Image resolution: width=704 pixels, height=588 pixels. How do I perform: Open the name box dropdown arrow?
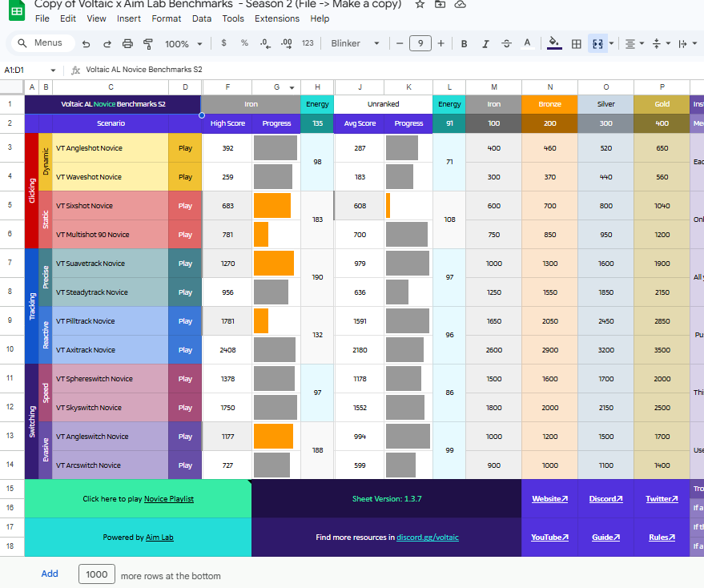[53, 70]
